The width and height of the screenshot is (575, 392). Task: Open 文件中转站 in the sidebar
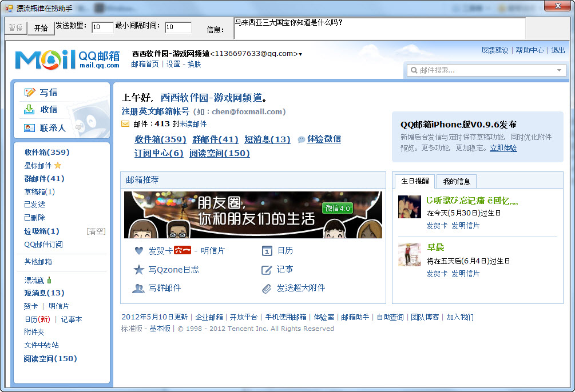tap(41, 345)
